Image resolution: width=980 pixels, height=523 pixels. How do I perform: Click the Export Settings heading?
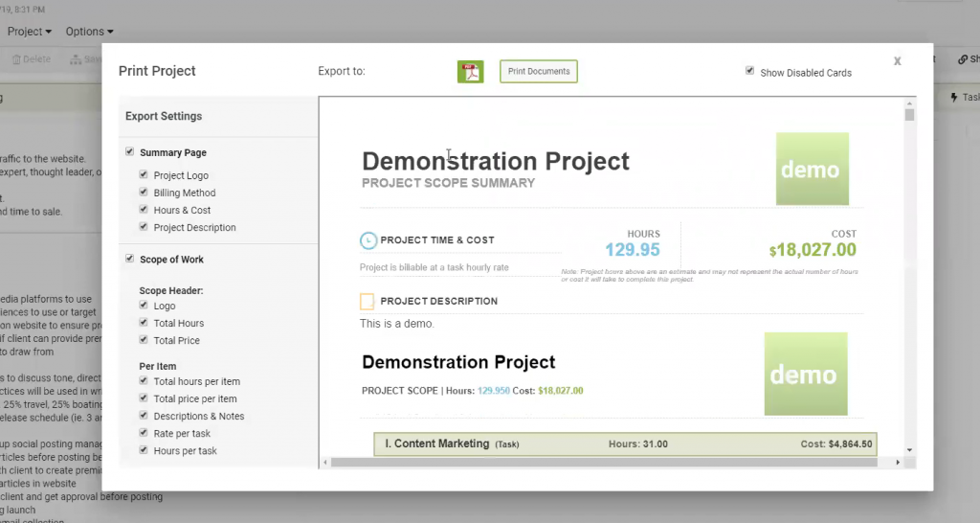164,116
